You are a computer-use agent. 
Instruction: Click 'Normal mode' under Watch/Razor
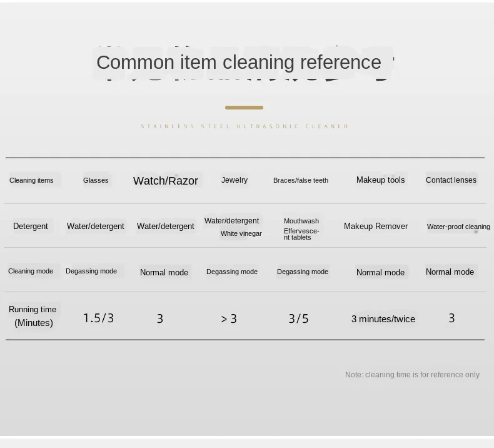pos(164,272)
